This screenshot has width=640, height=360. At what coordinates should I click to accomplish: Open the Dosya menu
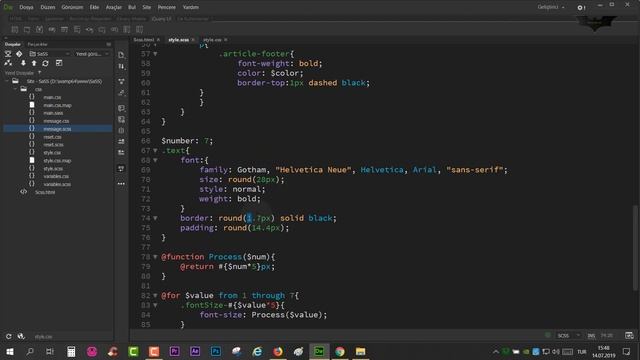coord(26,7)
